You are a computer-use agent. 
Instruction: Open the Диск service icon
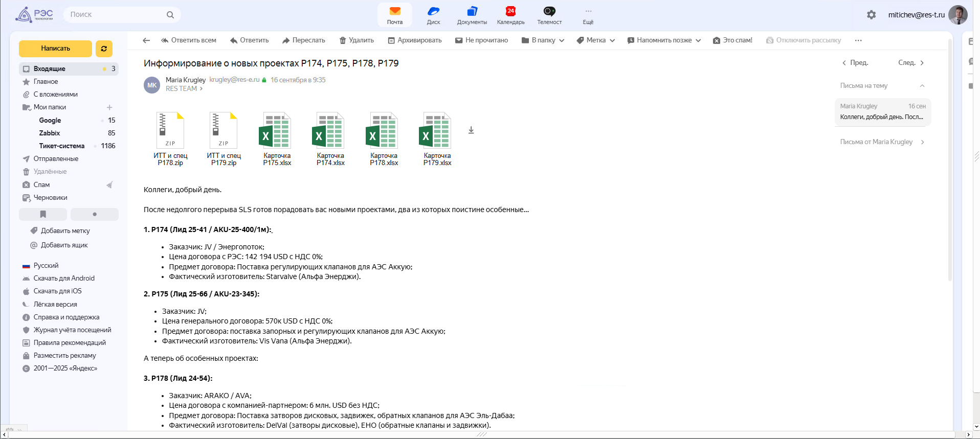tap(433, 15)
